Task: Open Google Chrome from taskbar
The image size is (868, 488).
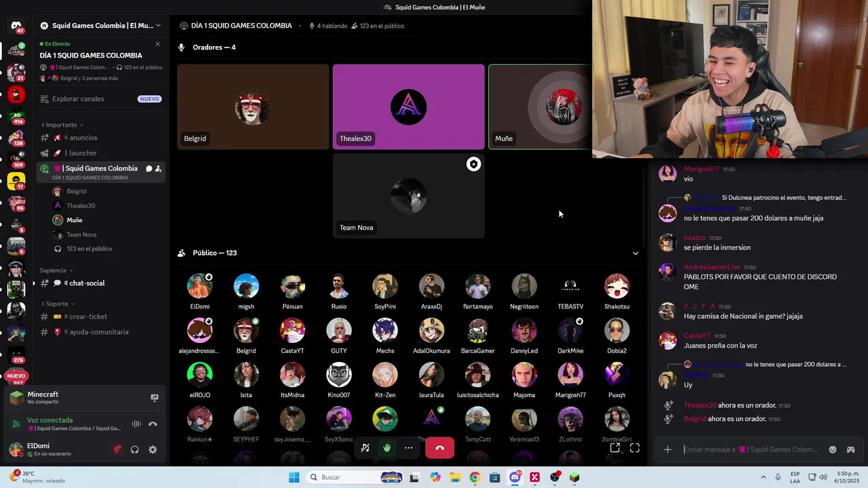Action: coord(475,477)
